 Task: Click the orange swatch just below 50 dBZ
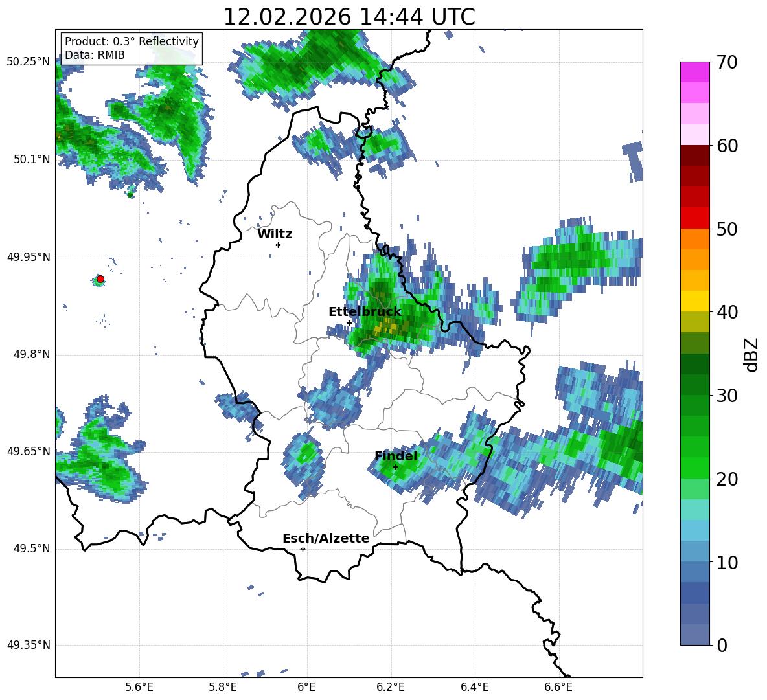click(694, 238)
